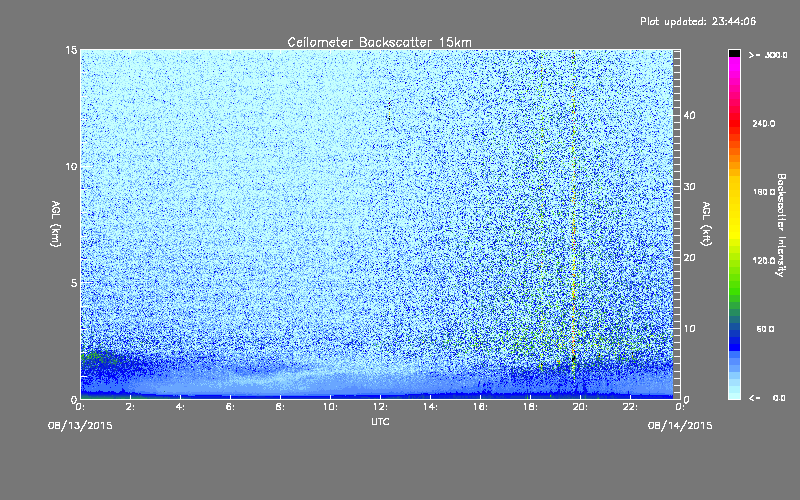The image size is (800, 500).
Task: Click the 08/13/2015 start date label
Action: 80,426
